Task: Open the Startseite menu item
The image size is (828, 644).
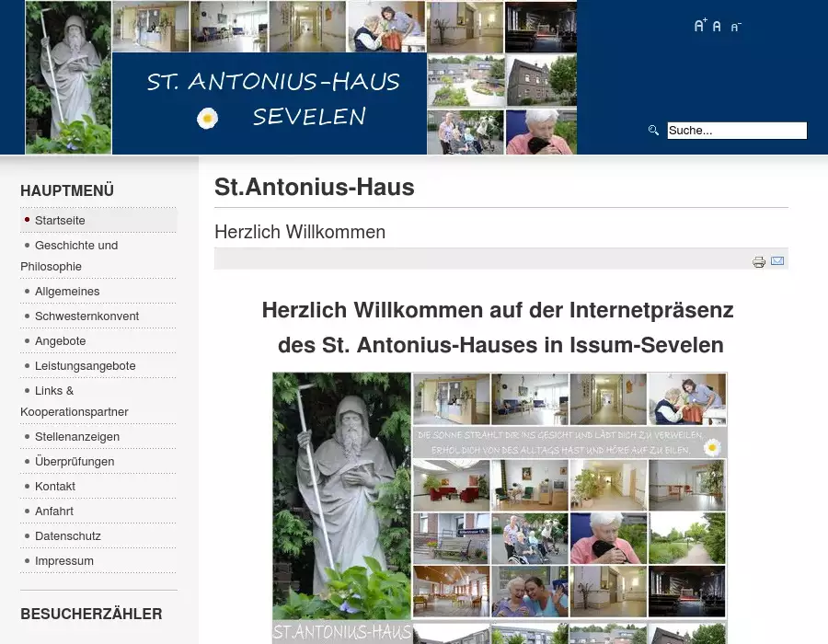Action: click(60, 221)
